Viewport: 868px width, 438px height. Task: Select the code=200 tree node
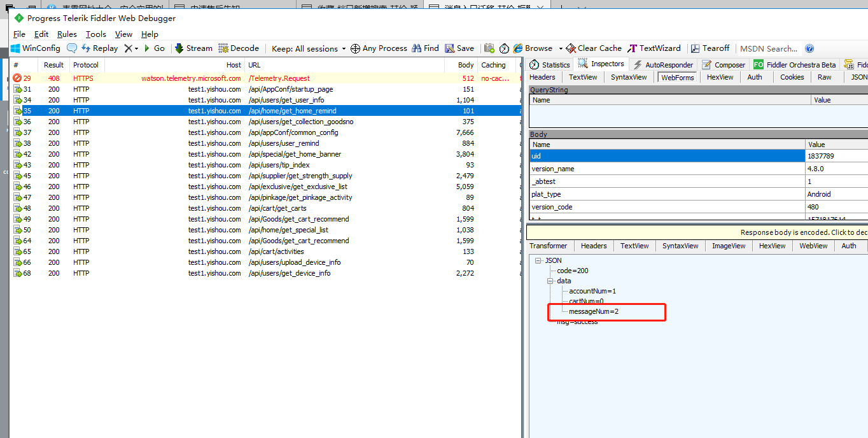573,271
